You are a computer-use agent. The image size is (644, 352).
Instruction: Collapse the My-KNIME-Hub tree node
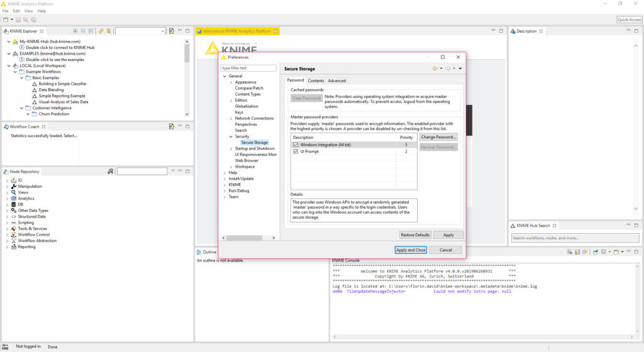click(9, 41)
